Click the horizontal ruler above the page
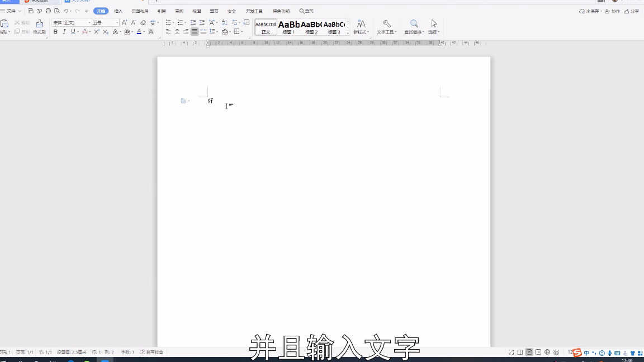The height and width of the screenshot is (362, 644). coord(324,42)
